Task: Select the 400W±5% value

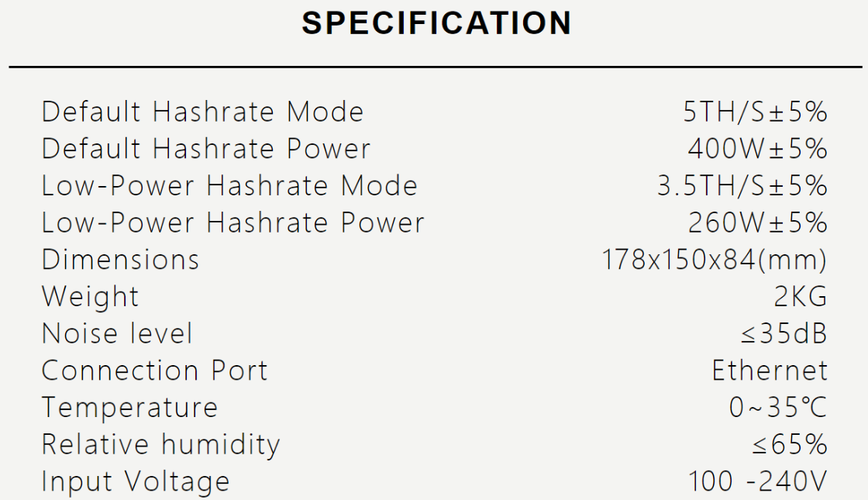Action: 757,149
